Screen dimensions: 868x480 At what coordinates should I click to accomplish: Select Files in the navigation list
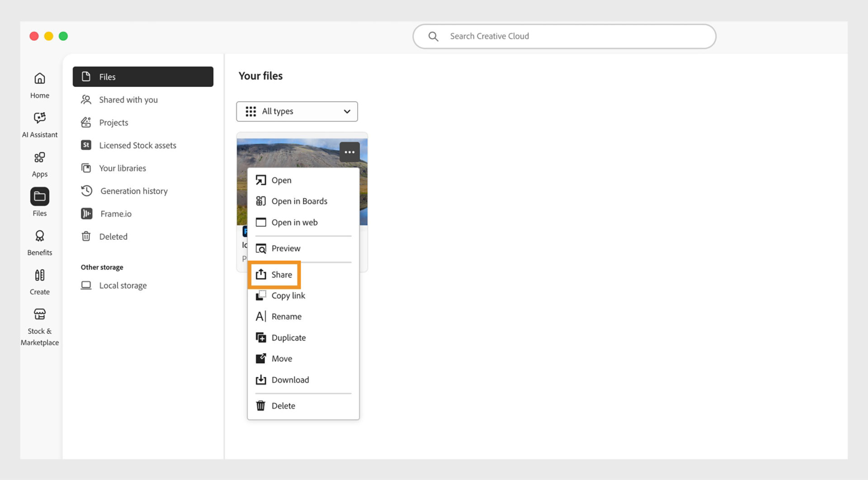coord(143,76)
